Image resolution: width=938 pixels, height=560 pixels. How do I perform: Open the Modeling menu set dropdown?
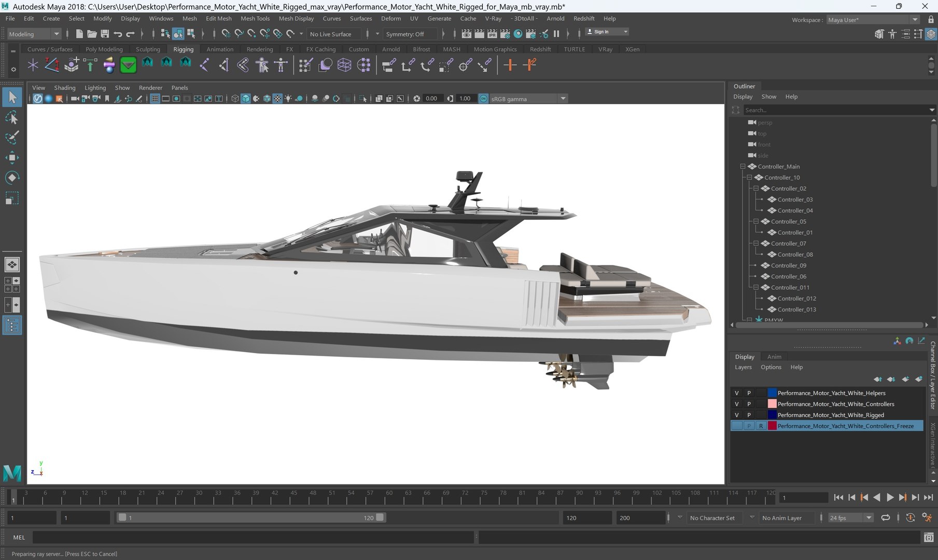pos(34,34)
